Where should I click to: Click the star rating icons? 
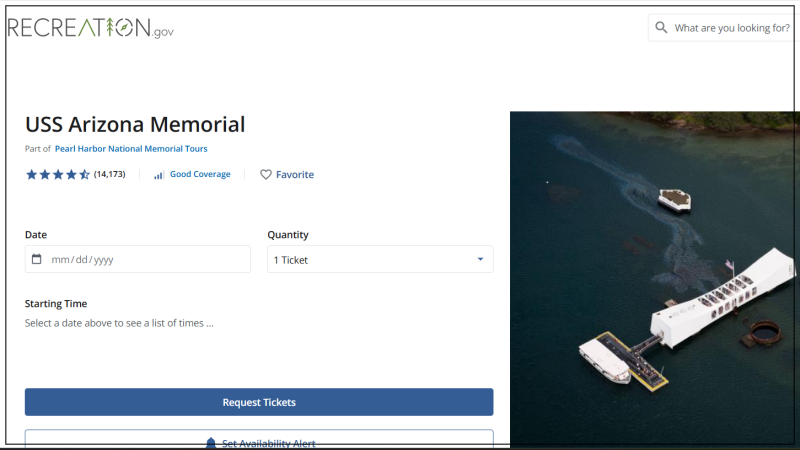click(58, 174)
